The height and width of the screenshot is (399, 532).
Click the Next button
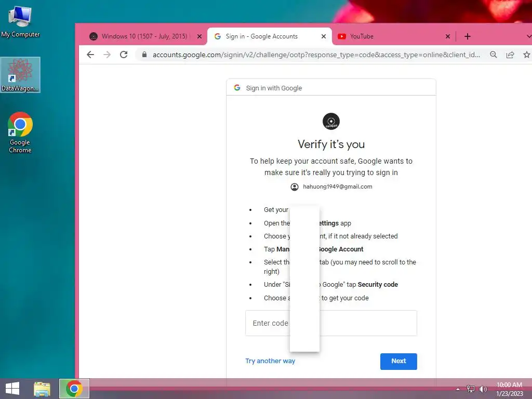click(x=398, y=362)
